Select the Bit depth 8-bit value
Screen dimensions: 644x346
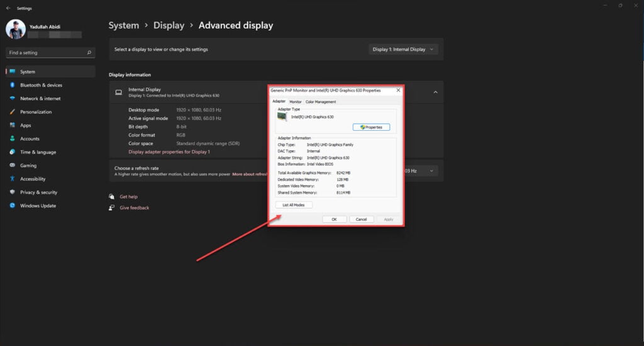[182, 126]
